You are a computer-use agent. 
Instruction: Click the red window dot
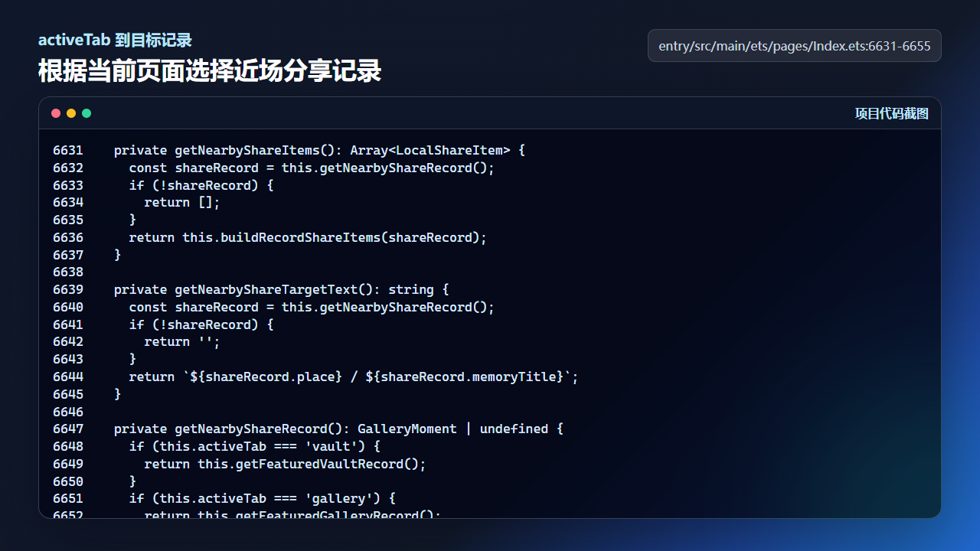(x=56, y=113)
